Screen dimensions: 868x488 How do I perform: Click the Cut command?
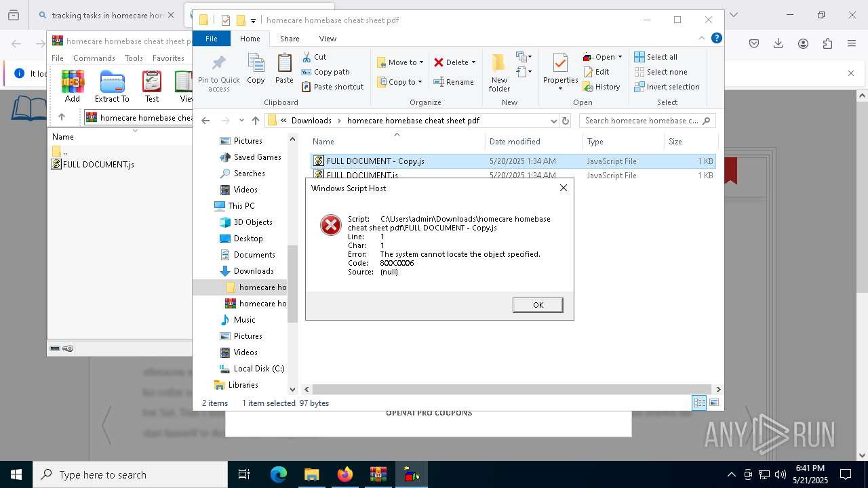coord(314,57)
